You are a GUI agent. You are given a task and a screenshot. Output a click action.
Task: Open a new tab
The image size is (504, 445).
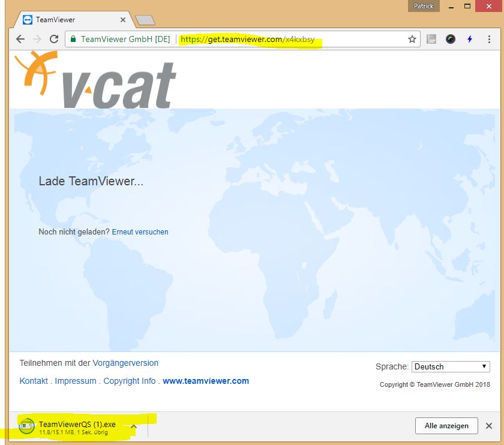[145, 20]
